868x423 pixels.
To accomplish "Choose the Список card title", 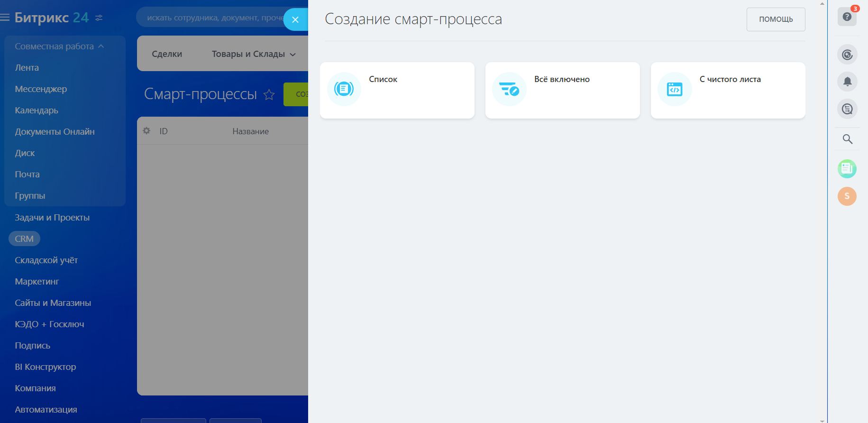I will click(383, 79).
